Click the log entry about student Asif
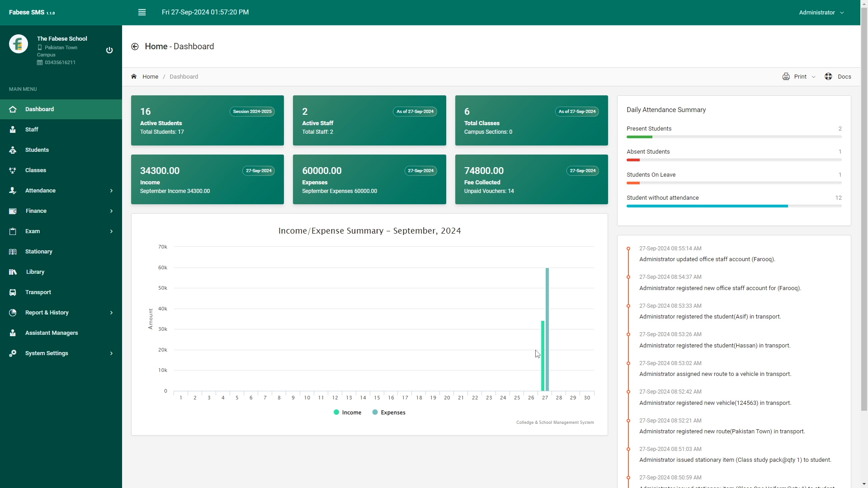The image size is (868, 488). tap(710, 317)
